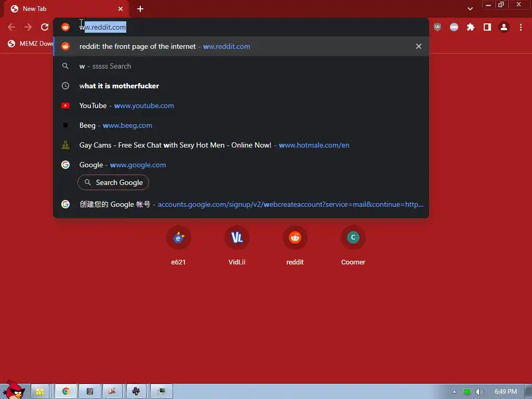Switch to Chrome on the taskbar

click(66, 392)
